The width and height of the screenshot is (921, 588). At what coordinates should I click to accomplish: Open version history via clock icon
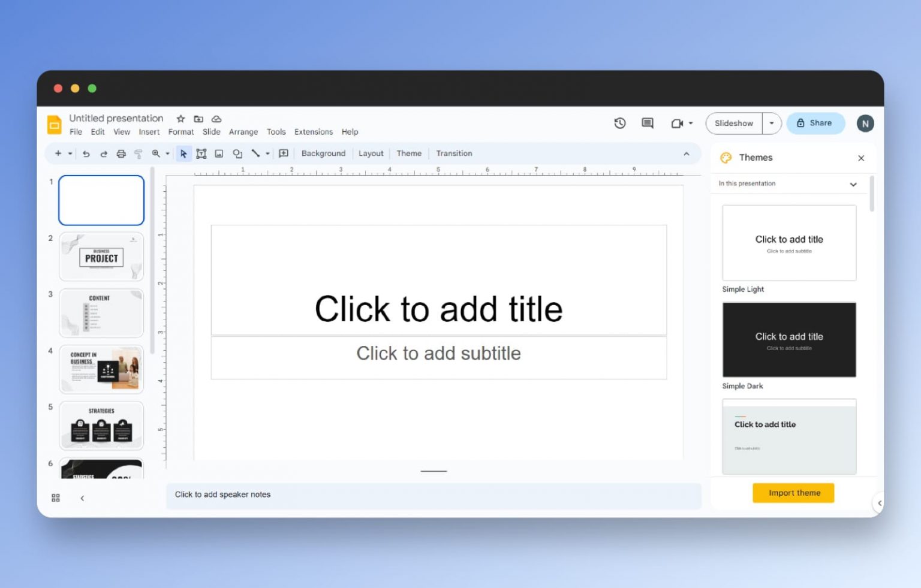(619, 123)
